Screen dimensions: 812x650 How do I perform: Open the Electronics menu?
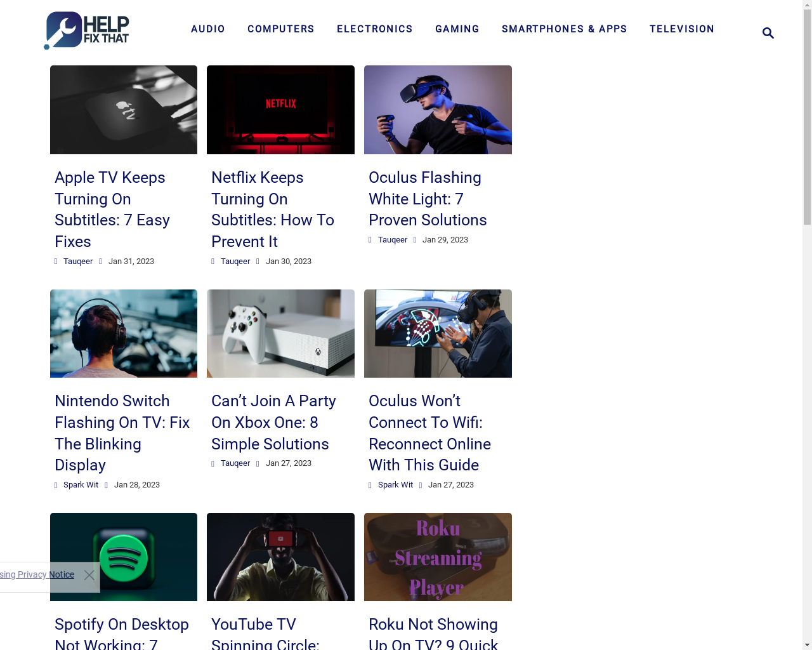[x=375, y=29]
